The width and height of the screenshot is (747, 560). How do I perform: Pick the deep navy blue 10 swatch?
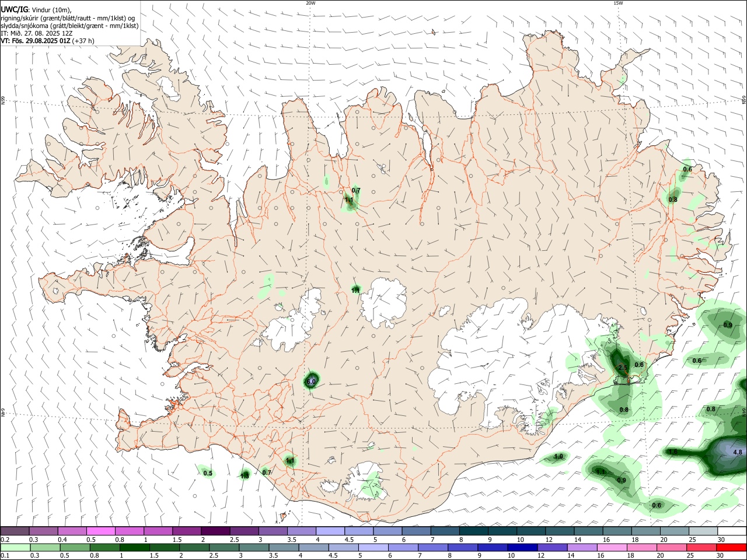(x=522, y=547)
